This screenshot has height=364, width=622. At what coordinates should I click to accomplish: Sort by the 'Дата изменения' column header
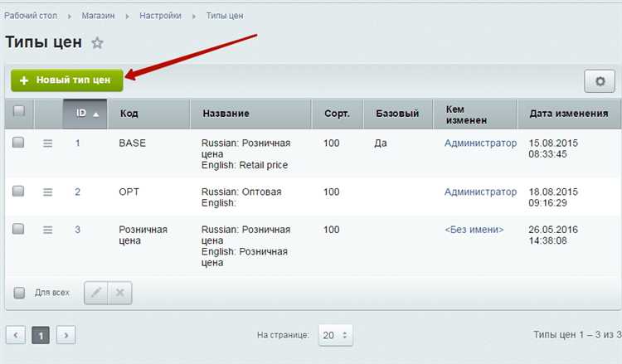(x=569, y=114)
